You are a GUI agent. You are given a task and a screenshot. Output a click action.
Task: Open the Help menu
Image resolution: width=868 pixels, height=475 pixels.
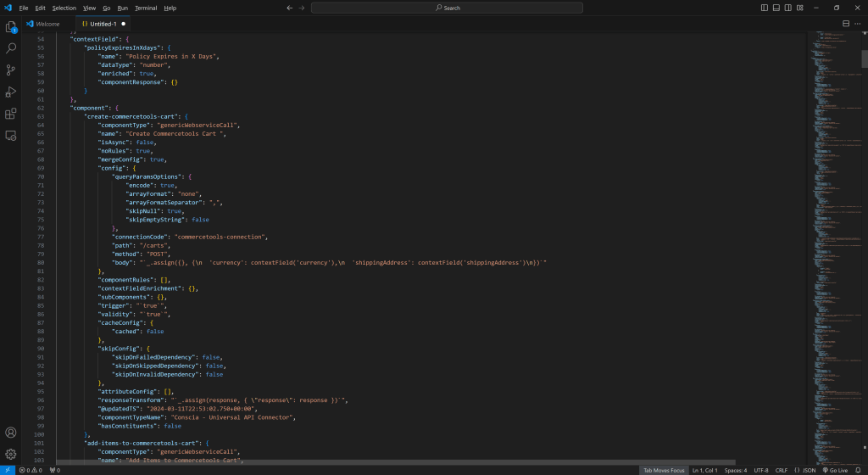pos(170,8)
